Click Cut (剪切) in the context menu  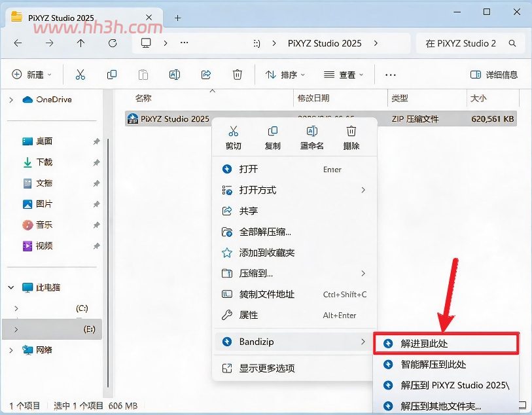point(233,137)
